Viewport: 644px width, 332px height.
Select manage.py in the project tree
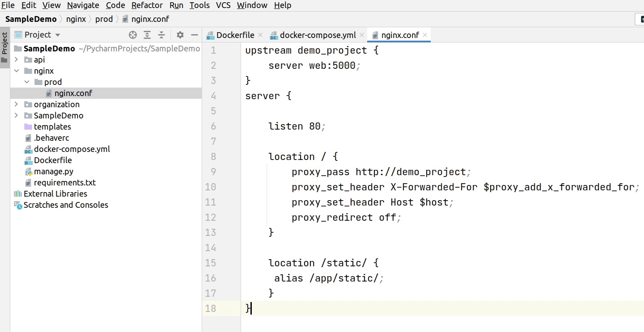pos(53,171)
